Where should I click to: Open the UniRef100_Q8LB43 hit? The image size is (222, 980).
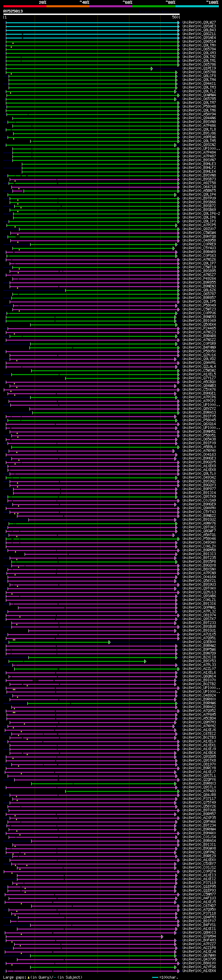point(199,31)
